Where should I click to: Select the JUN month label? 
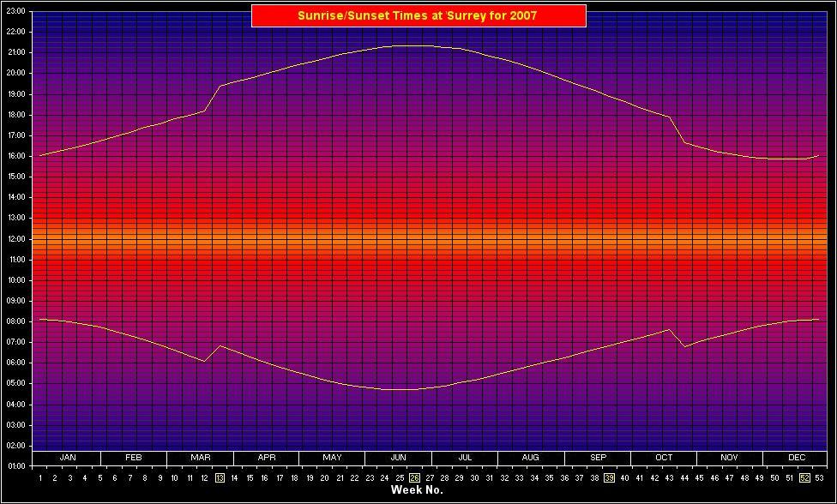400,457
